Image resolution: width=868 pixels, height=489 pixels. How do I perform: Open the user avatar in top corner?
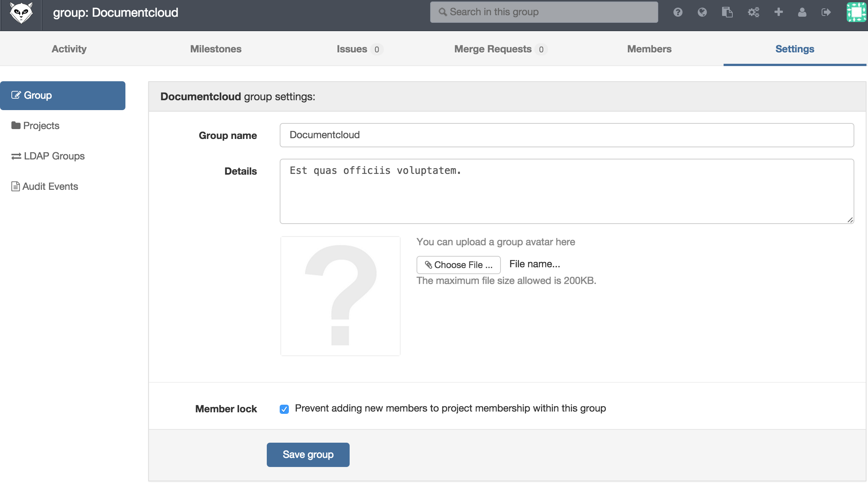click(x=856, y=12)
